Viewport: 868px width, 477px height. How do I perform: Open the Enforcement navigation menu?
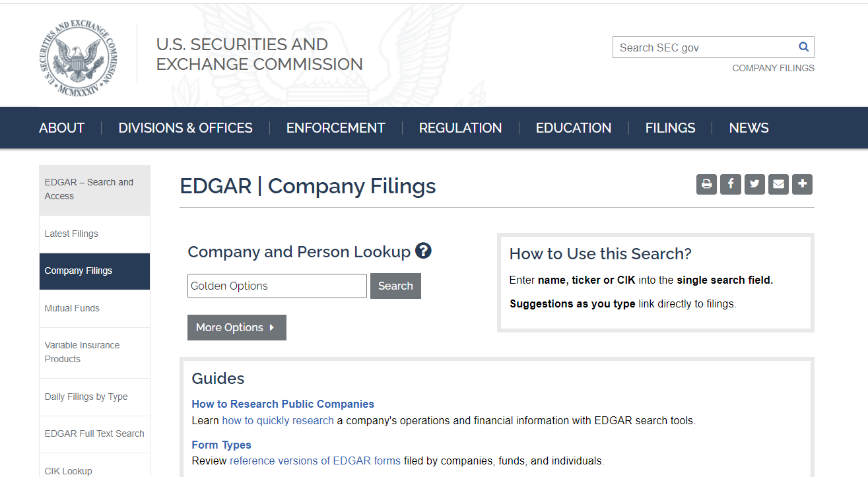point(335,128)
